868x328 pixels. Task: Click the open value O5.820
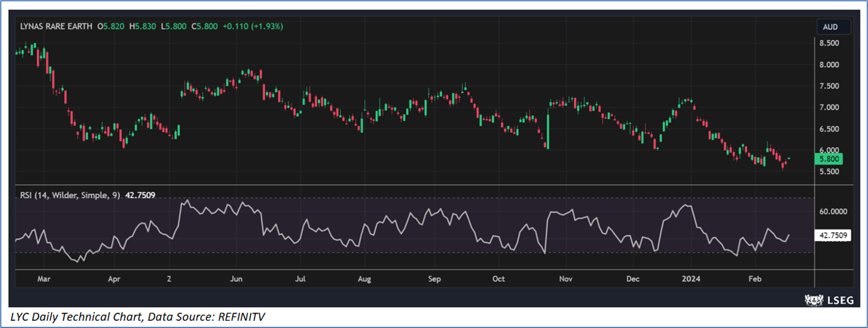pos(112,27)
